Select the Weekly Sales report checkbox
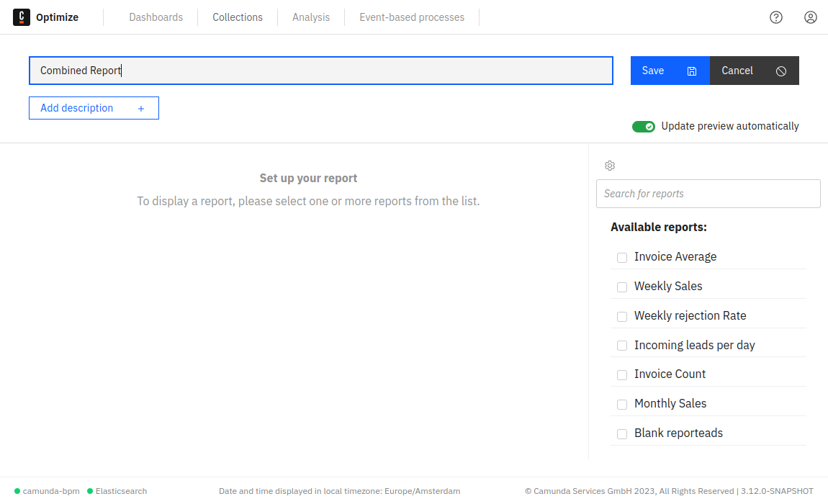 [x=621, y=287]
